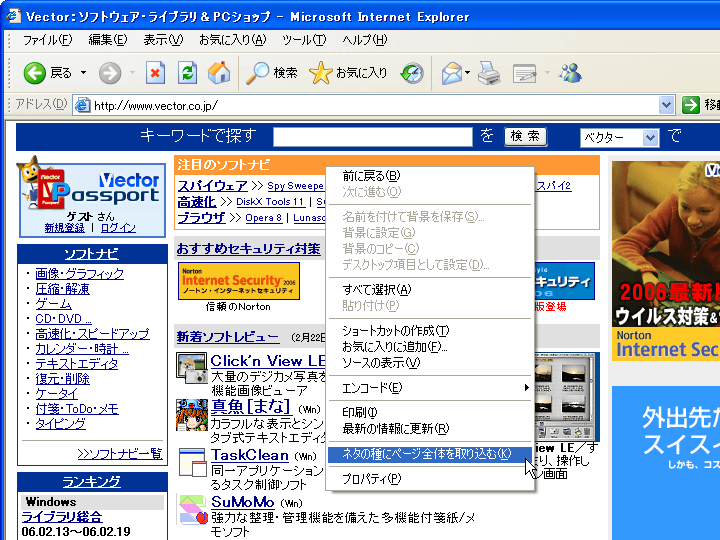The height and width of the screenshot is (540, 720).
Task: Refresh the page with green arrows icon
Action: (x=187, y=73)
